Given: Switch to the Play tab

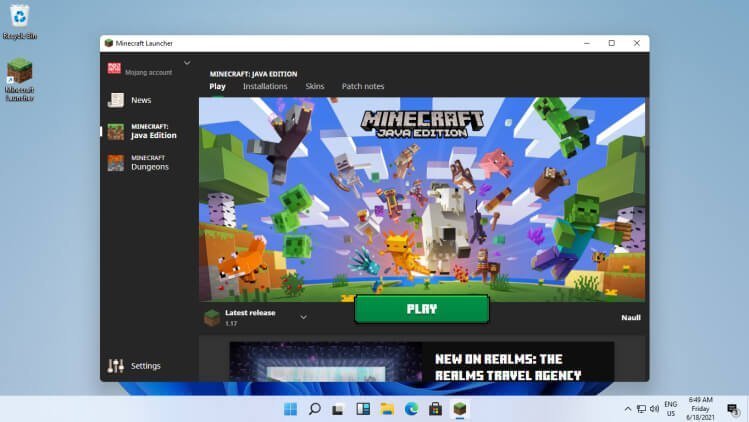Looking at the screenshot, I should point(217,87).
